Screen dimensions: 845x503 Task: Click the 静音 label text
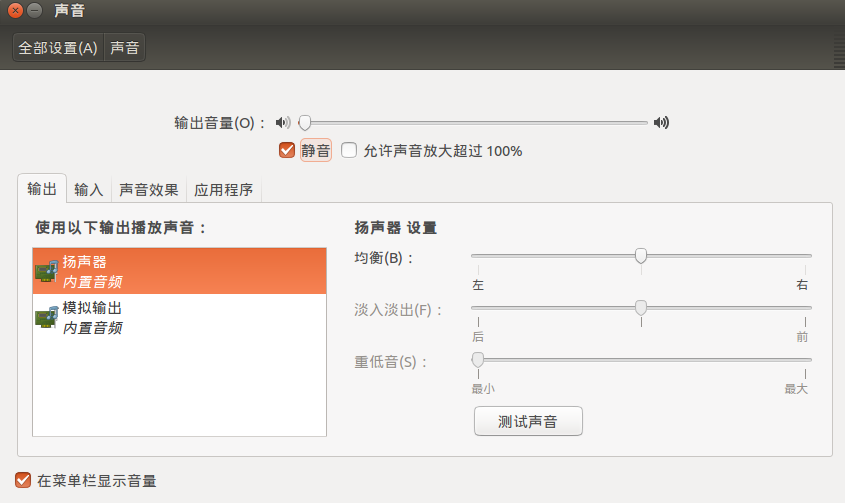tap(315, 150)
